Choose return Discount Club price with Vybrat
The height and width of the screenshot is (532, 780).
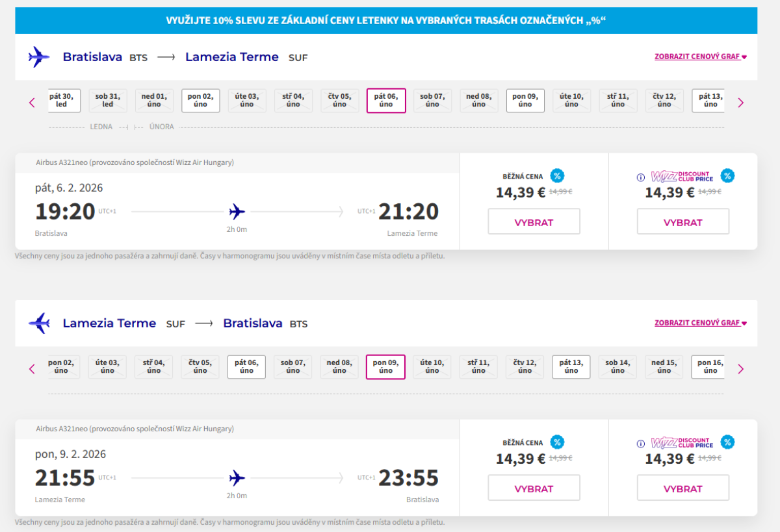point(682,488)
